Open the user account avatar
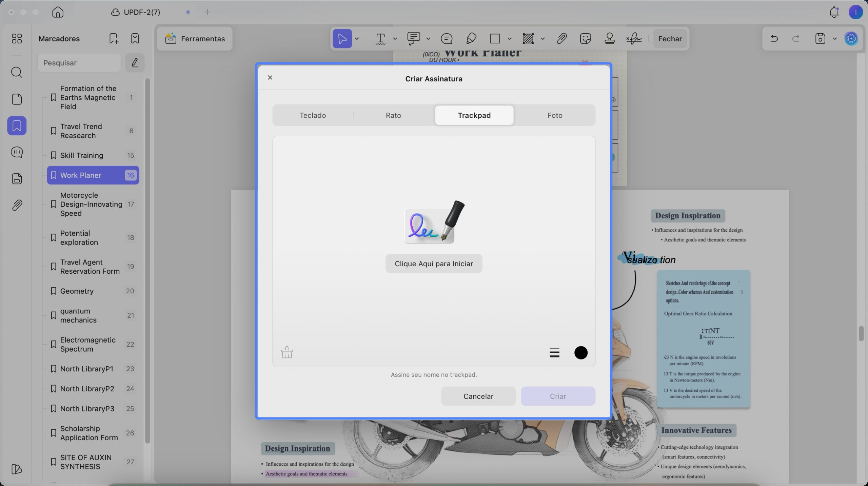 point(856,12)
